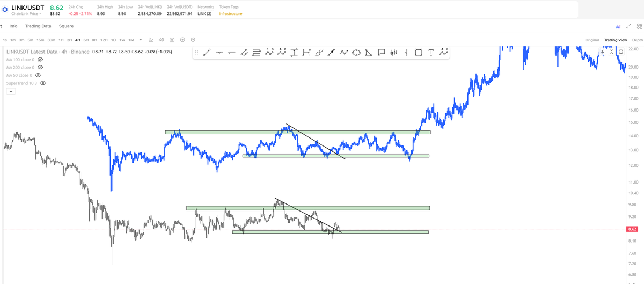Screen dimensions: 644x284
Task: Click the SuperTrend 10 3 indicator label
Action: (22, 84)
